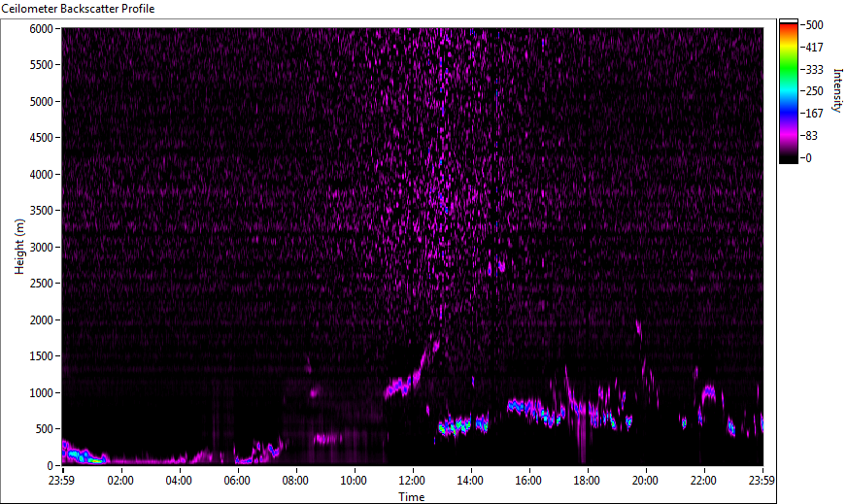Image resolution: width=847 pixels, height=504 pixels.
Task: Click the 4000 height axis value
Action: coord(42,175)
